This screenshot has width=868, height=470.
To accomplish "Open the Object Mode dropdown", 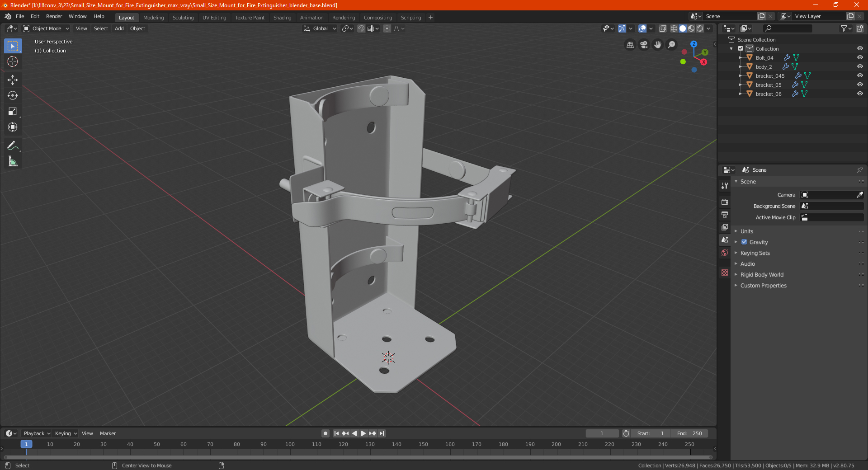I will coord(47,28).
